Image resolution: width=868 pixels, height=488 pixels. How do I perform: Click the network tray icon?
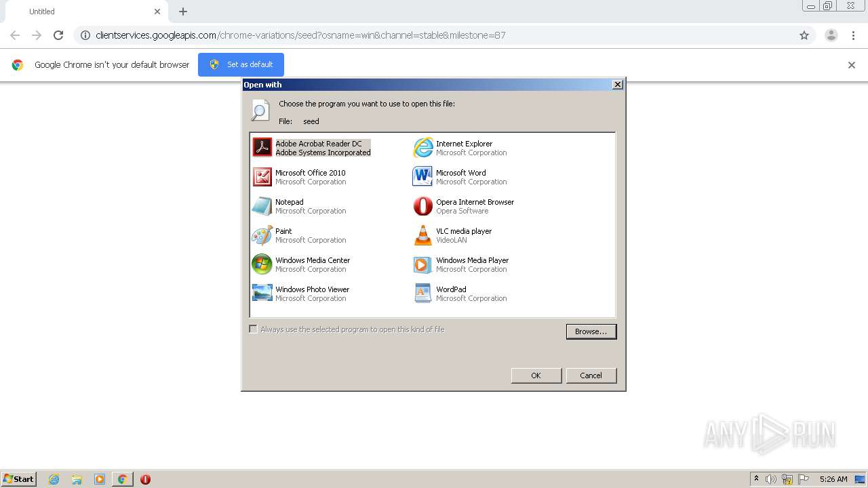point(787,479)
